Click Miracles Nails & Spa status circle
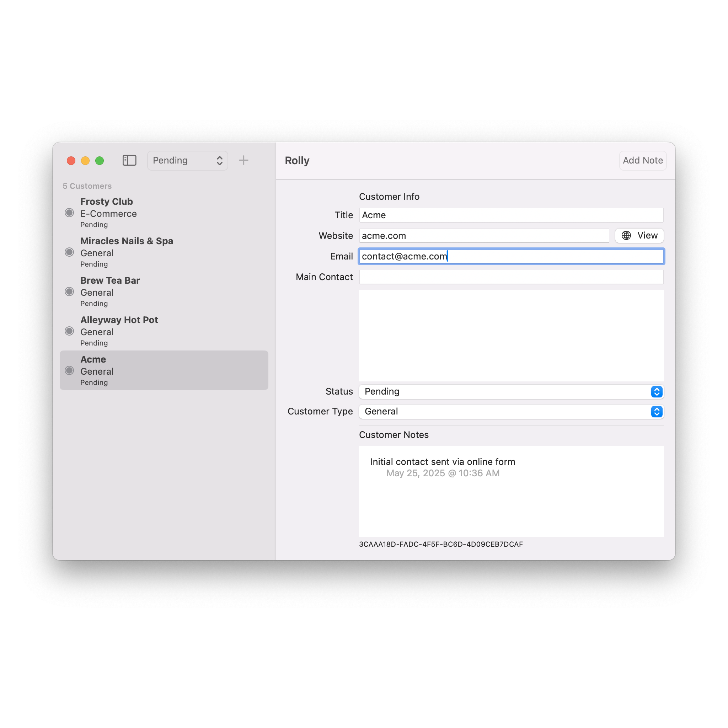The image size is (728, 728). [x=69, y=252]
